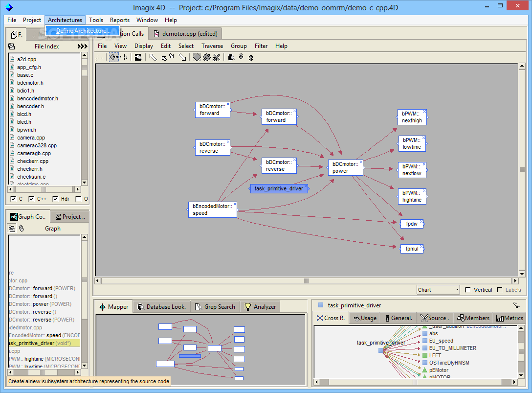Click the single up-left arrow toolbar icon
Image resolution: width=532 pixels, height=393 pixels.
[x=153, y=57]
